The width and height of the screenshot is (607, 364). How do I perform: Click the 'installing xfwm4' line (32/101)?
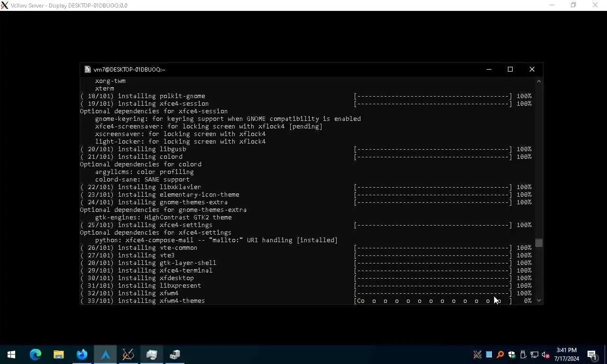[129, 293]
